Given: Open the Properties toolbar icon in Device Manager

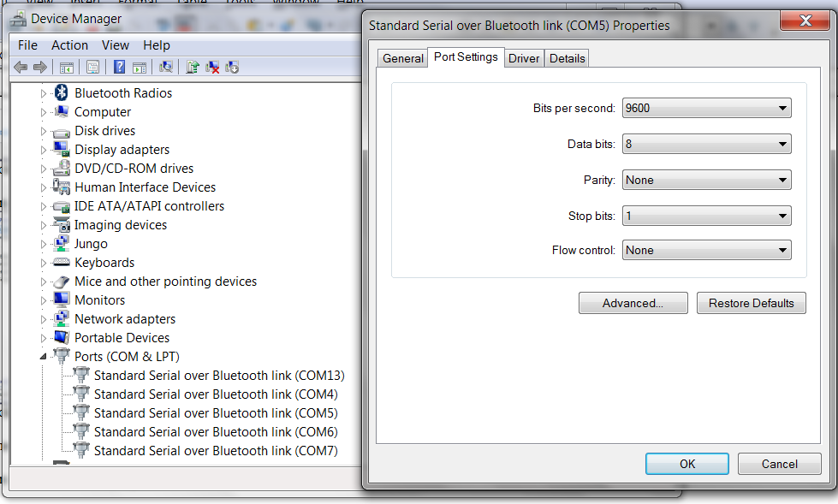Looking at the screenshot, I should coord(93,68).
